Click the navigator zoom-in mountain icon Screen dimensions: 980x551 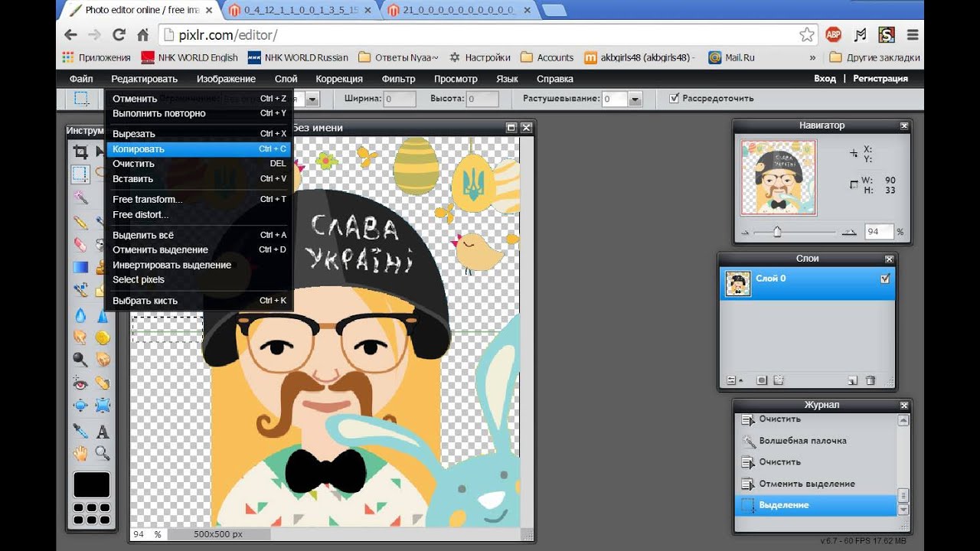click(849, 232)
